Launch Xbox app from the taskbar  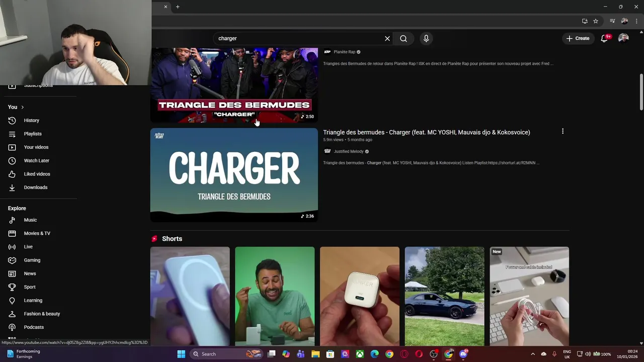pos(360,354)
